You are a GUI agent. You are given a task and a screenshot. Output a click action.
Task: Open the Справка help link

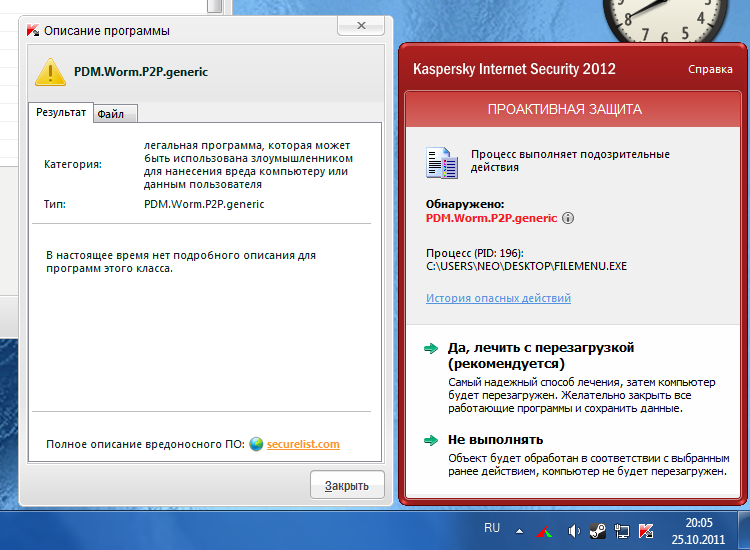[710, 69]
